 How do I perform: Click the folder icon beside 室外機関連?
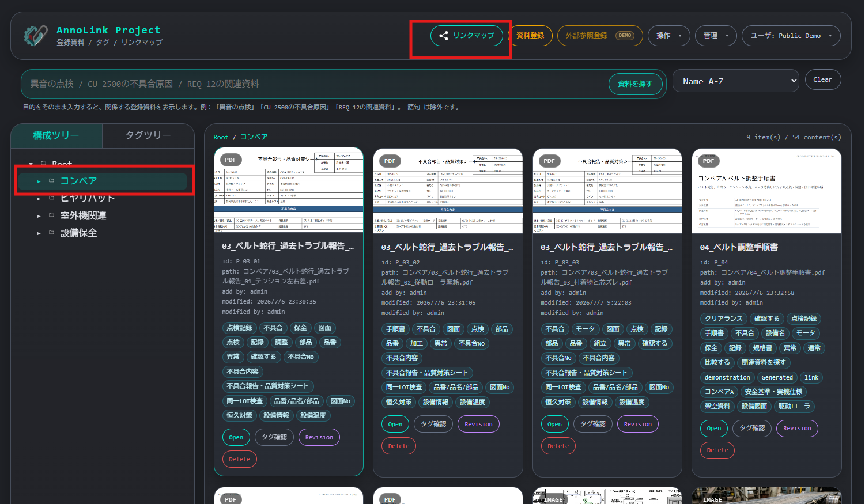[51, 215]
